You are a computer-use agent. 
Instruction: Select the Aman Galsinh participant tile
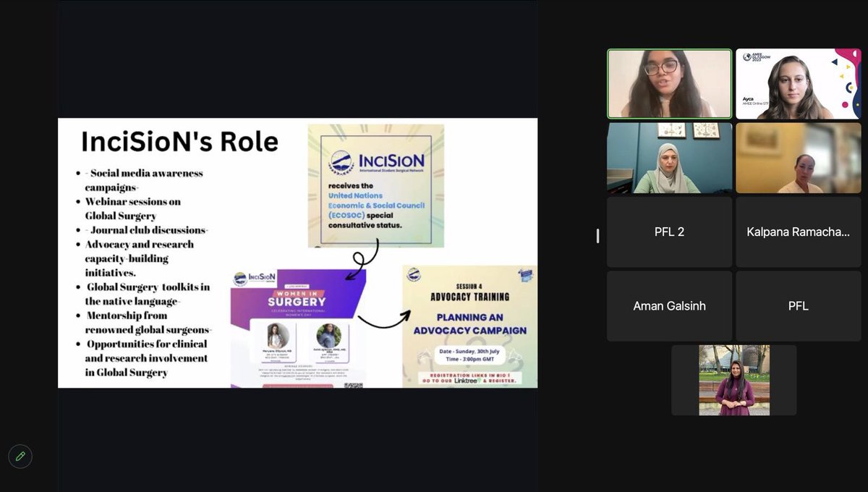point(670,306)
